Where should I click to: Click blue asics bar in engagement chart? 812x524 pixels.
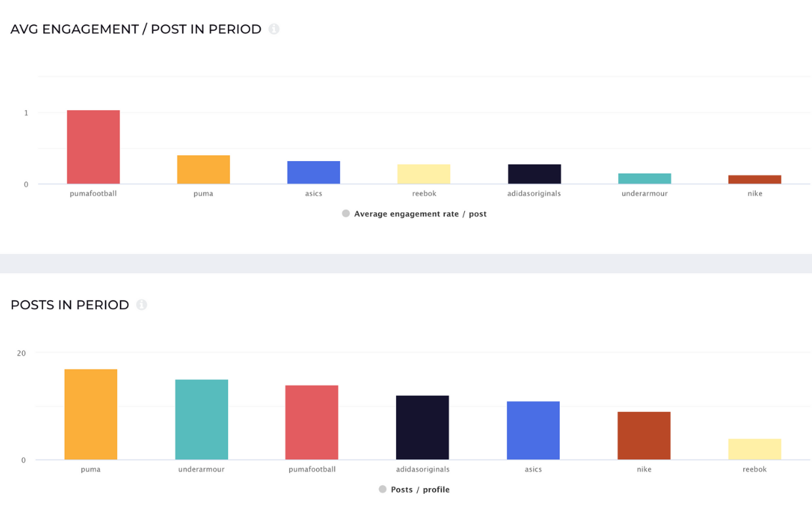(314, 172)
